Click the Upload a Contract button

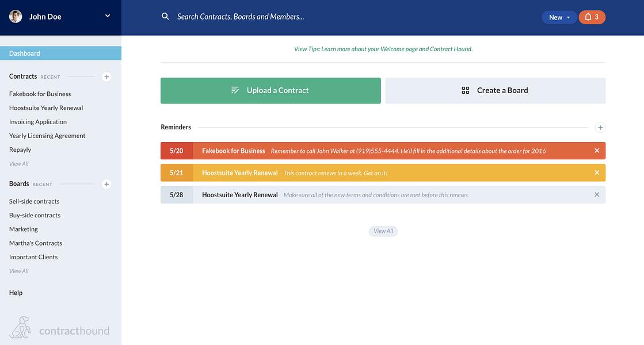pyautogui.click(x=270, y=91)
